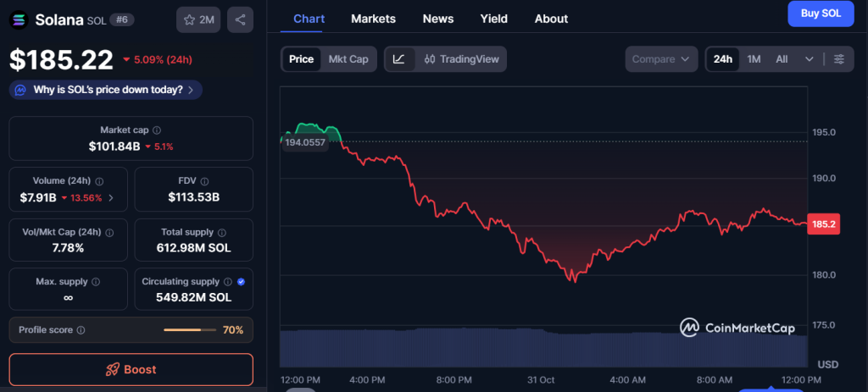
Task: Click circulating supply verified badge
Action: tap(241, 282)
